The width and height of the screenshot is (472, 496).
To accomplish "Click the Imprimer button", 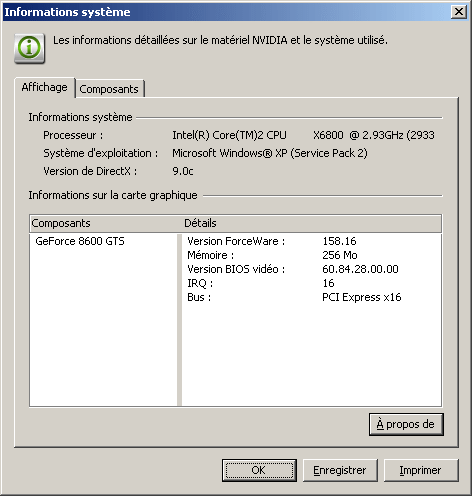I will click(421, 470).
